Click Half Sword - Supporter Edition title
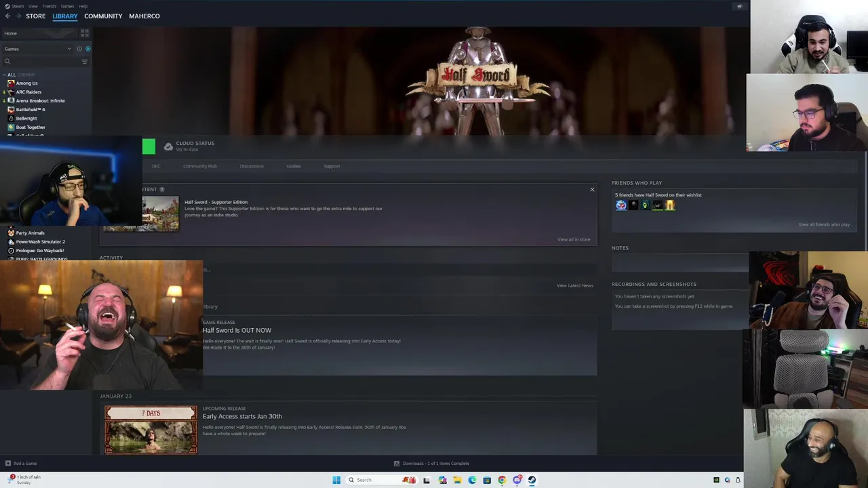This screenshot has width=868, height=488. point(216,202)
